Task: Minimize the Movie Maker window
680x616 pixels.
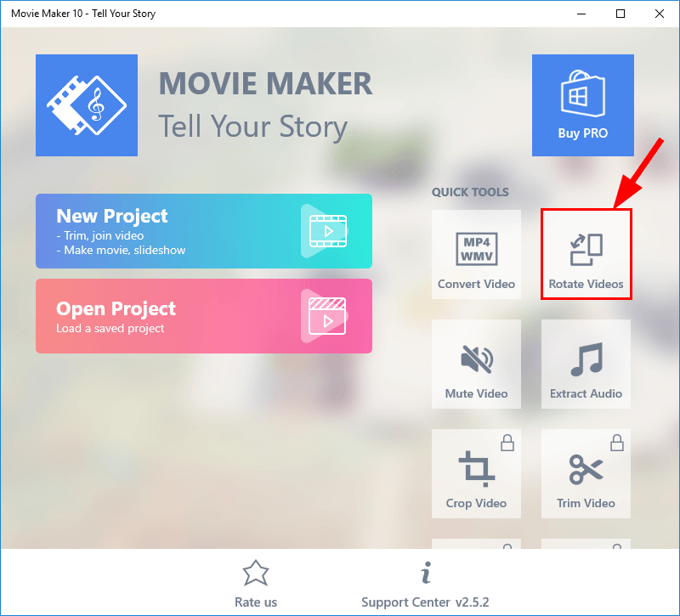Action: [x=581, y=14]
